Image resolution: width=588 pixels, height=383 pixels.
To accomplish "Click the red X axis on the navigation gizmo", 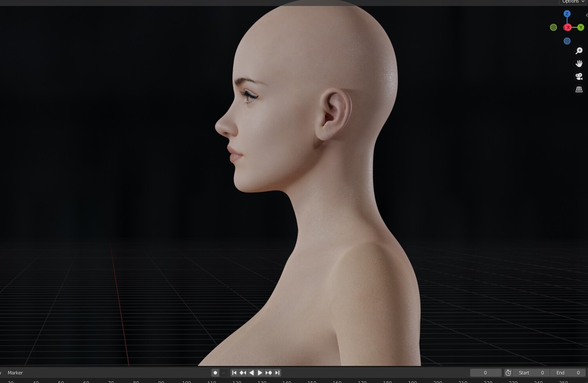I will pyautogui.click(x=568, y=27).
